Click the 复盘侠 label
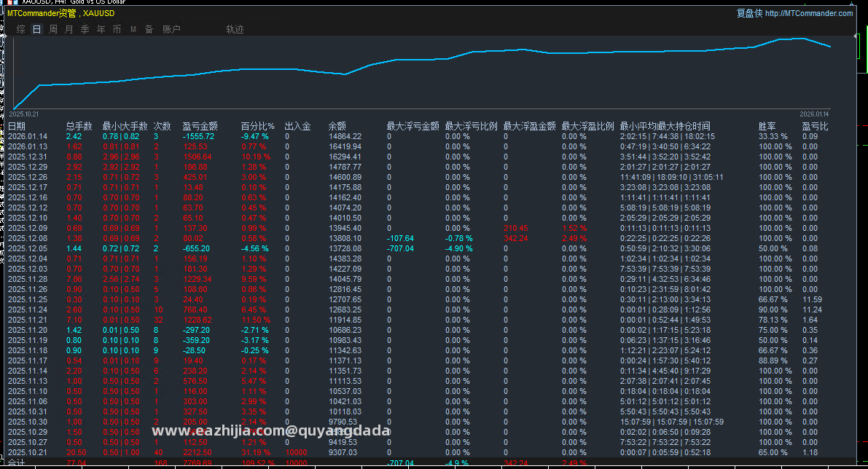868x469 pixels. (x=749, y=13)
